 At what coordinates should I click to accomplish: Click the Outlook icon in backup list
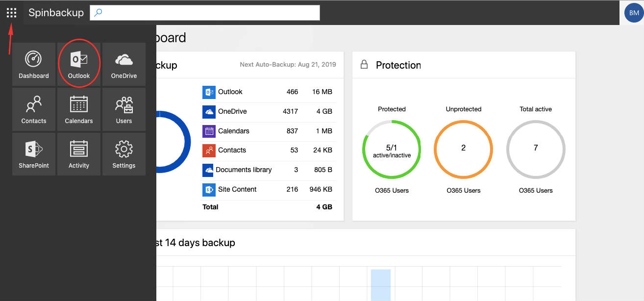click(x=209, y=92)
